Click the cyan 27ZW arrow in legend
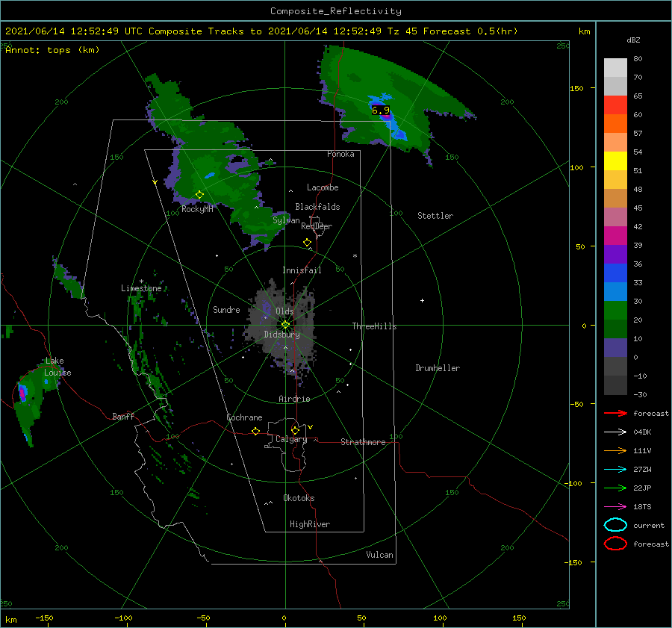The height and width of the screenshot is (628, 672). tap(615, 470)
